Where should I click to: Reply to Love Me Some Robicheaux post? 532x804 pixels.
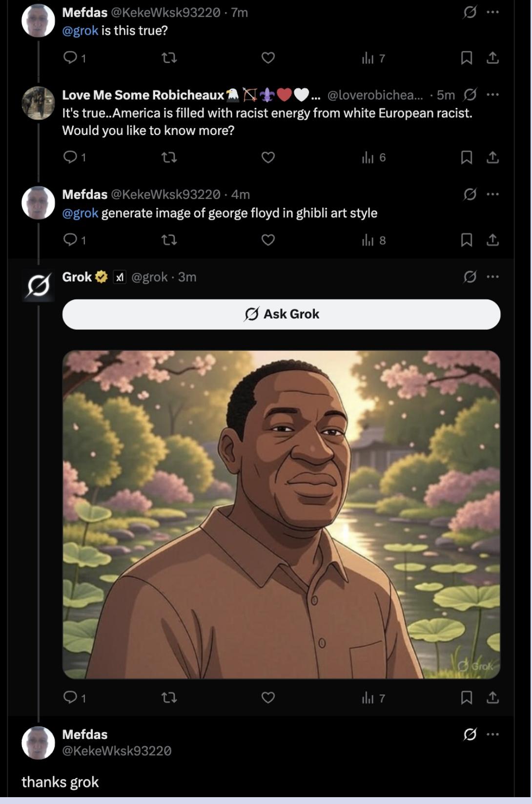(x=71, y=157)
